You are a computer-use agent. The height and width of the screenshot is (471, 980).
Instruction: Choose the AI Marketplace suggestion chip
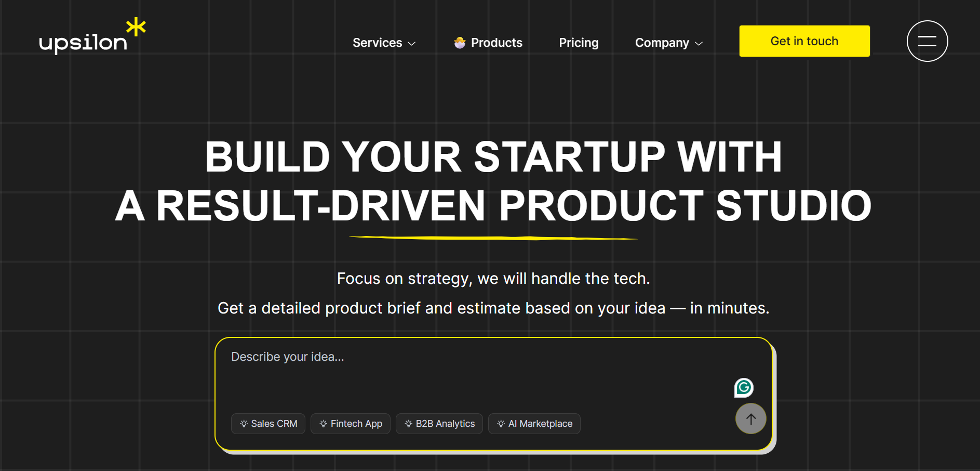(534, 424)
